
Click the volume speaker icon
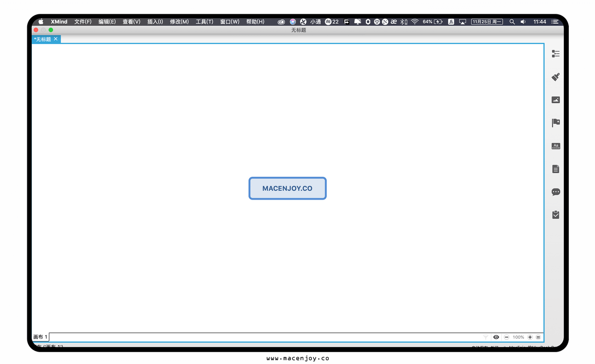[523, 22]
